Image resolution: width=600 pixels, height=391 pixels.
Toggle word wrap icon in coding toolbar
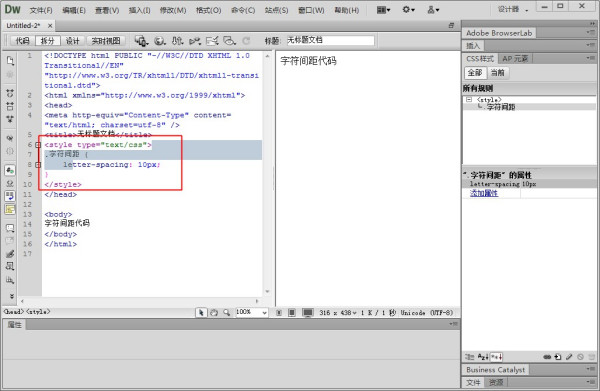(x=10, y=196)
